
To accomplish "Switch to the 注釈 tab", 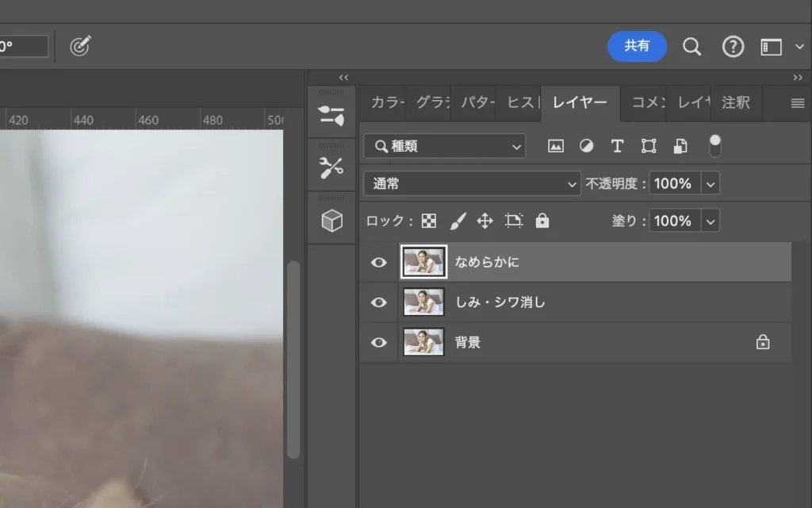I will [x=735, y=103].
